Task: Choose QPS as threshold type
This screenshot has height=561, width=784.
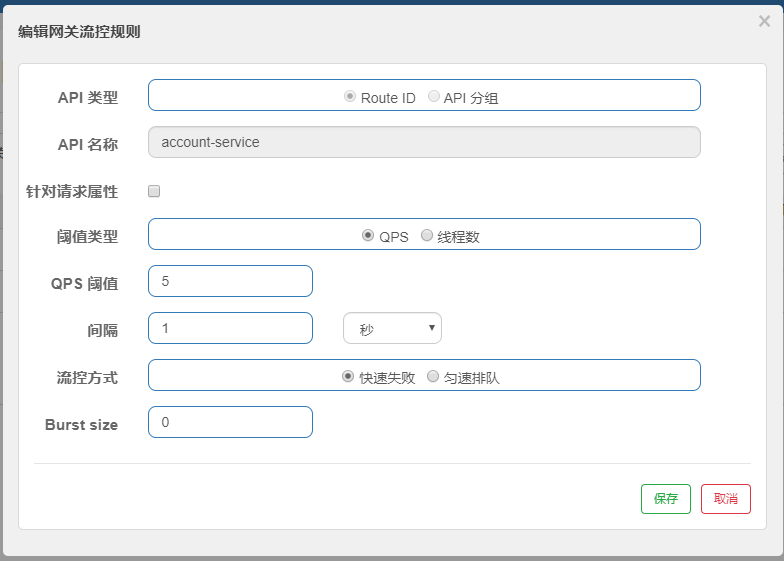Action: pyautogui.click(x=368, y=235)
